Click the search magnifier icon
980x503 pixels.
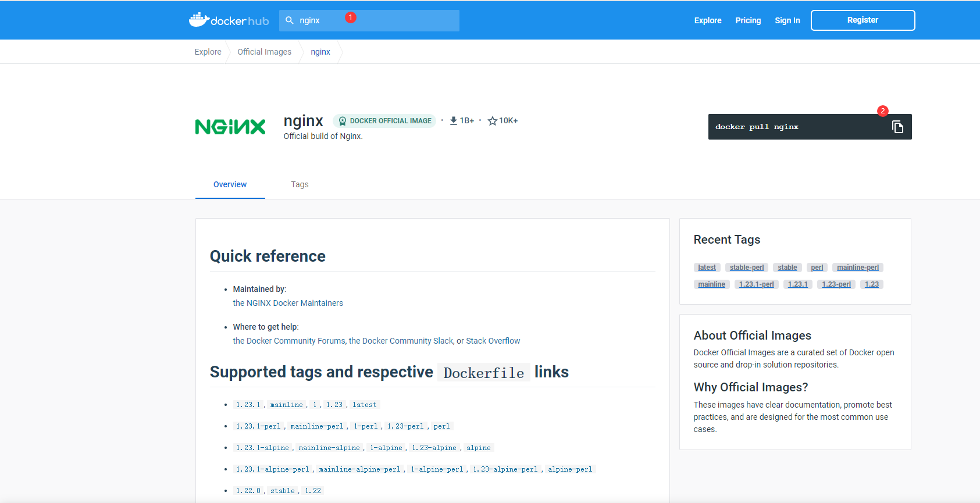pyautogui.click(x=290, y=20)
